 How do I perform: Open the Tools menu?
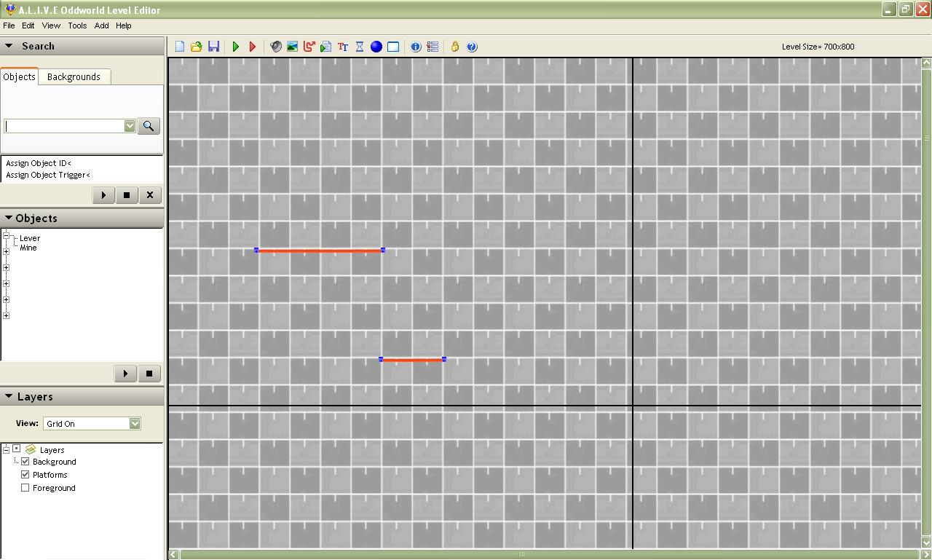pyautogui.click(x=77, y=25)
